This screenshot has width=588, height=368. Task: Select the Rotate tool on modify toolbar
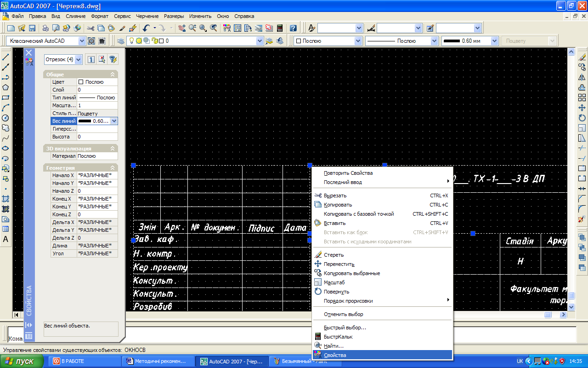pyautogui.click(x=582, y=118)
